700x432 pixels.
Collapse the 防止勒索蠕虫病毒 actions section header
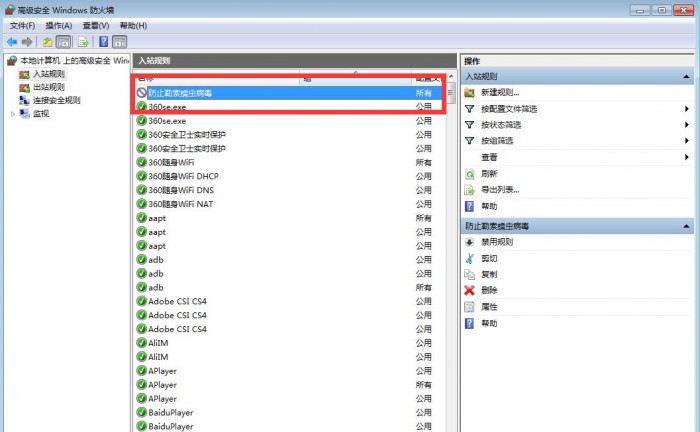click(x=686, y=226)
